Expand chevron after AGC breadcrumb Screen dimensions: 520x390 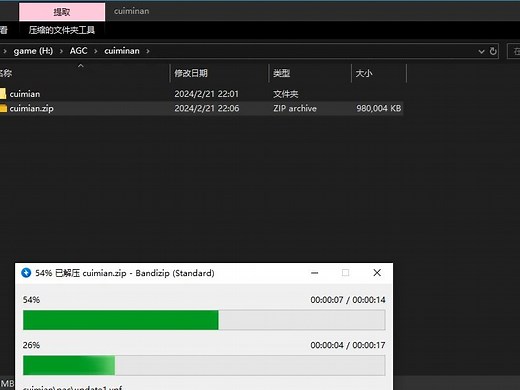pos(96,51)
